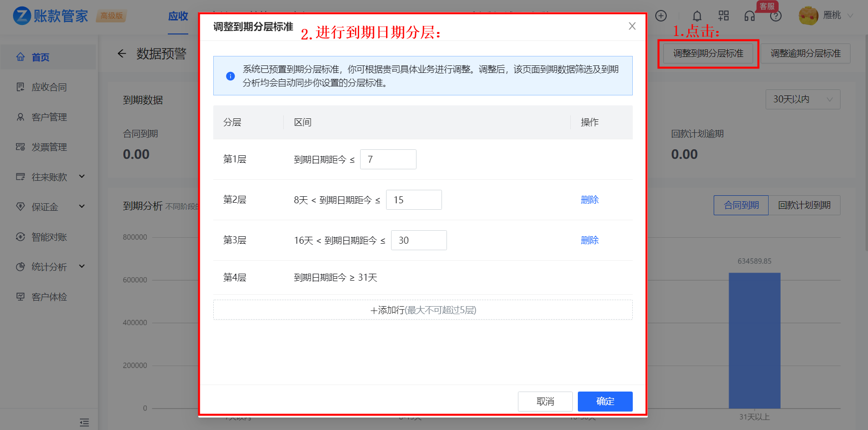The height and width of the screenshot is (430, 868).
Task: Click the username 雁桃
Action: point(832,15)
